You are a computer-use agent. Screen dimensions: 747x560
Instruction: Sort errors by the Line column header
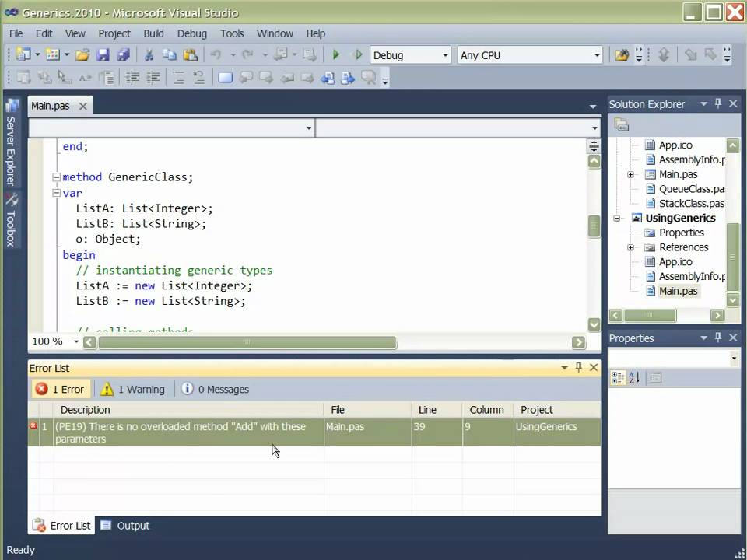(437, 410)
